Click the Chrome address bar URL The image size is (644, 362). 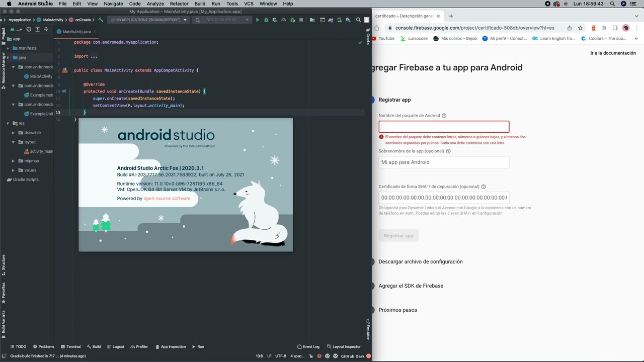[x=474, y=28]
